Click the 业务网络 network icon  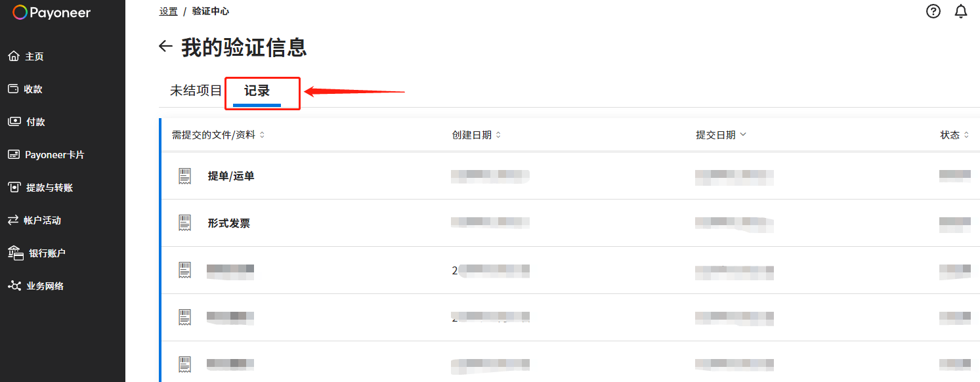click(x=14, y=286)
